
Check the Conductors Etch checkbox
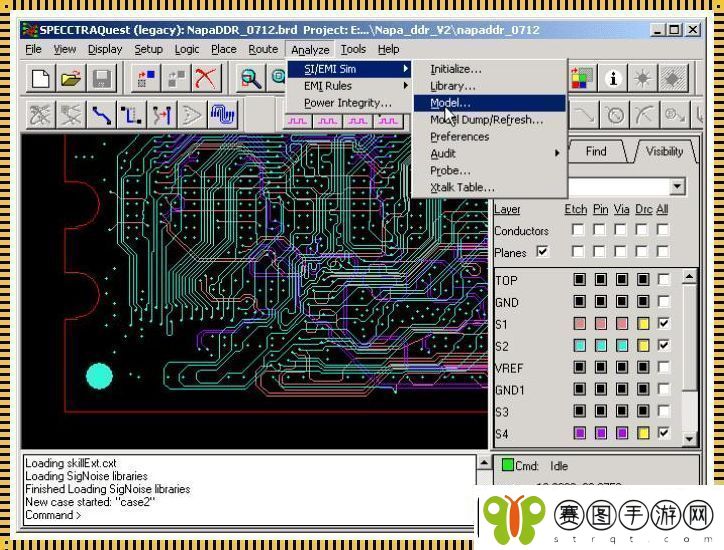click(x=578, y=230)
